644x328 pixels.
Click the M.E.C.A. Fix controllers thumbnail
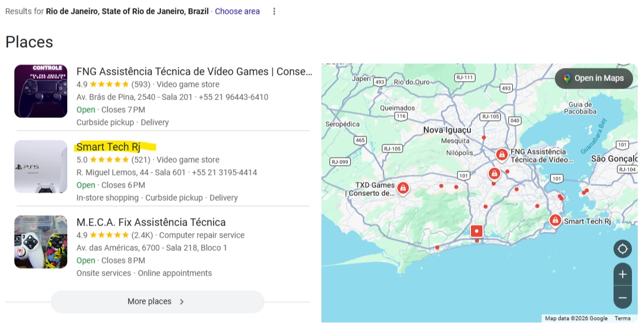[41, 242]
